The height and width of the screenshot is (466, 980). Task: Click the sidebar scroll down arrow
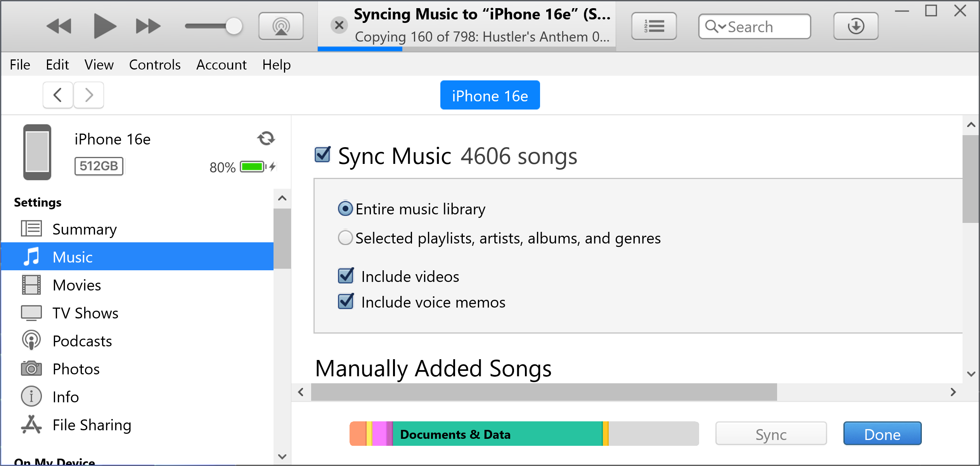coord(282,456)
